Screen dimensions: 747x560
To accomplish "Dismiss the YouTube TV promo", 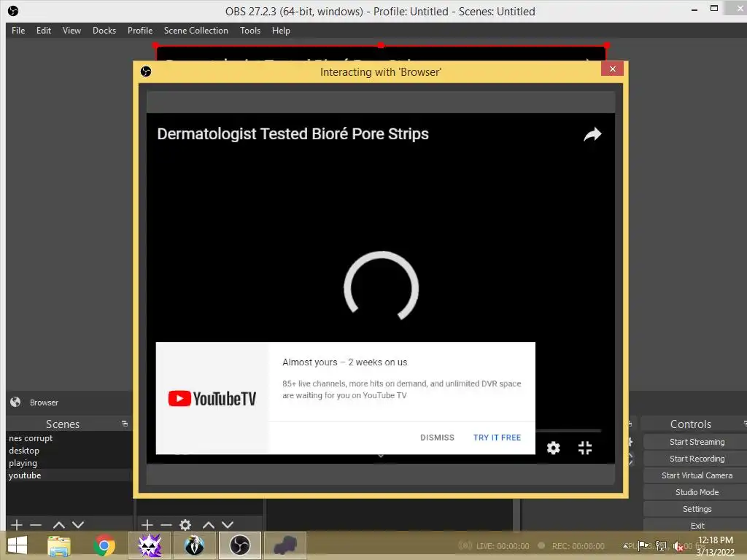I will pyautogui.click(x=437, y=437).
